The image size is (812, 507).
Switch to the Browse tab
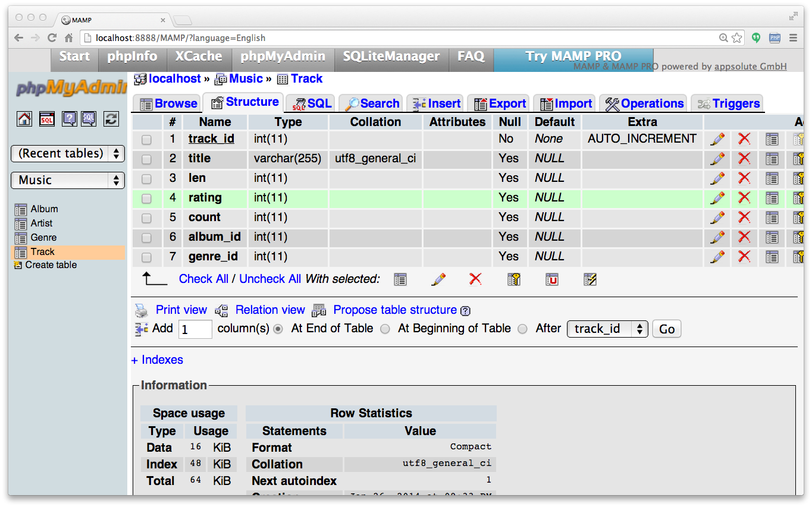pyautogui.click(x=168, y=103)
